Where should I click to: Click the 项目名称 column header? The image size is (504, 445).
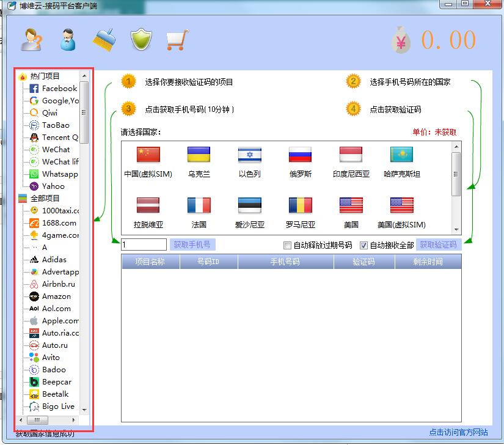pos(150,262)
